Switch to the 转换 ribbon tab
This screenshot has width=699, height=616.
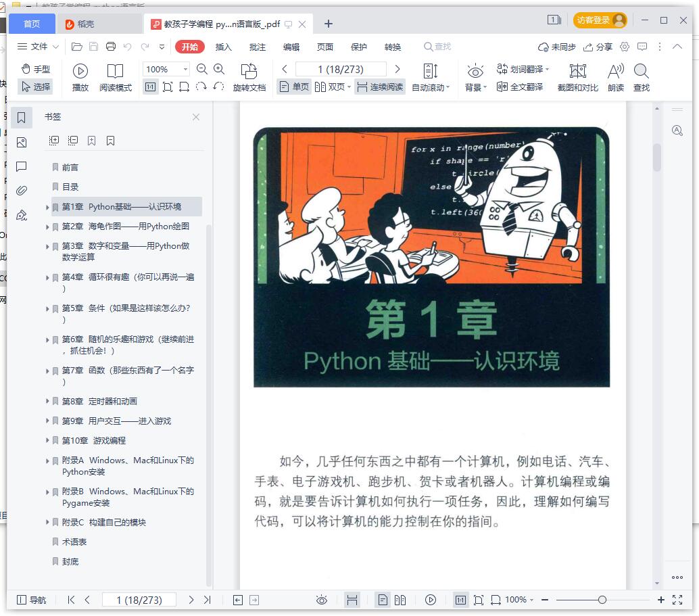(x=393, y=47)
